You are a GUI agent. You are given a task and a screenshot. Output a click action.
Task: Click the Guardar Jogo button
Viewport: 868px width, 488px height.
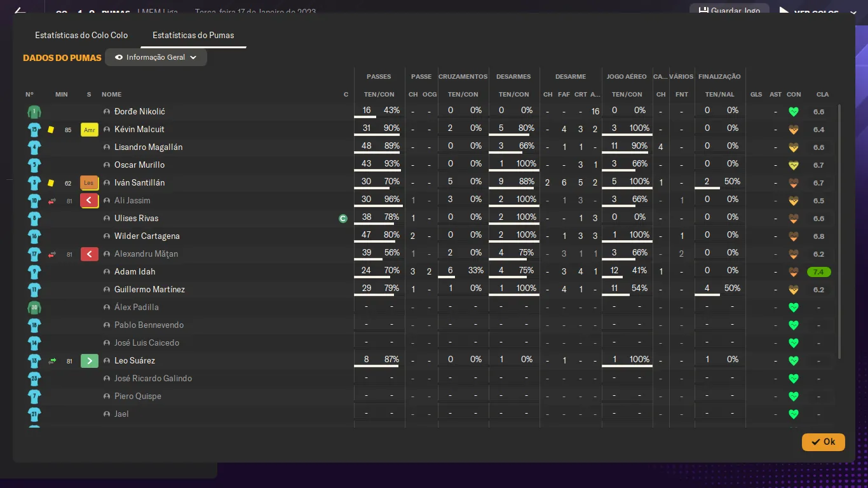pyautogui.click(x=729, y=11)
